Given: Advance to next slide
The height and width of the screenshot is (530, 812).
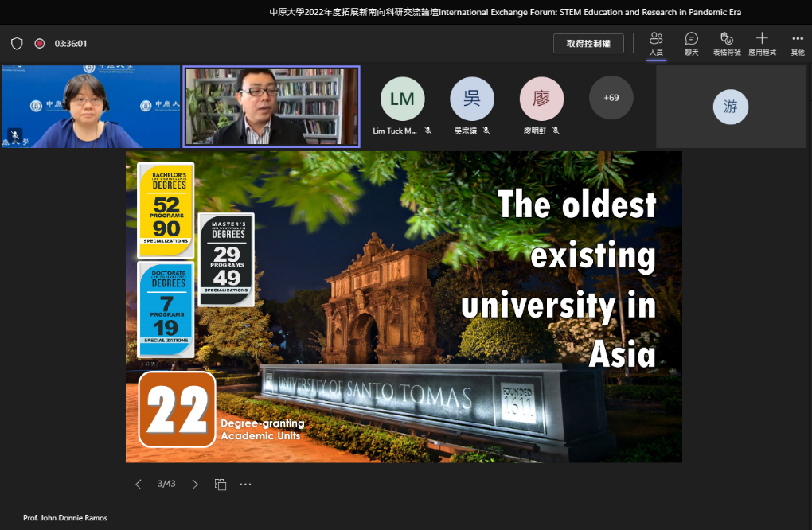Looking at the screenshot, I should (x=195, y=484).
